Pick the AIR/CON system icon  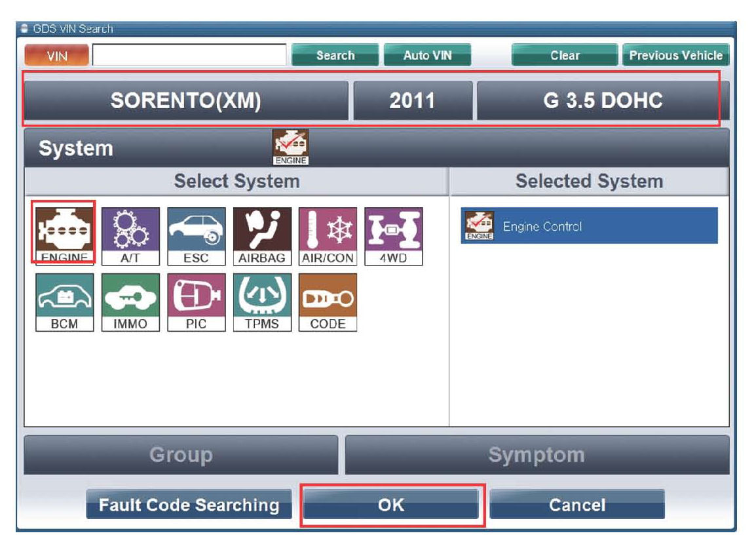point(328,235)
